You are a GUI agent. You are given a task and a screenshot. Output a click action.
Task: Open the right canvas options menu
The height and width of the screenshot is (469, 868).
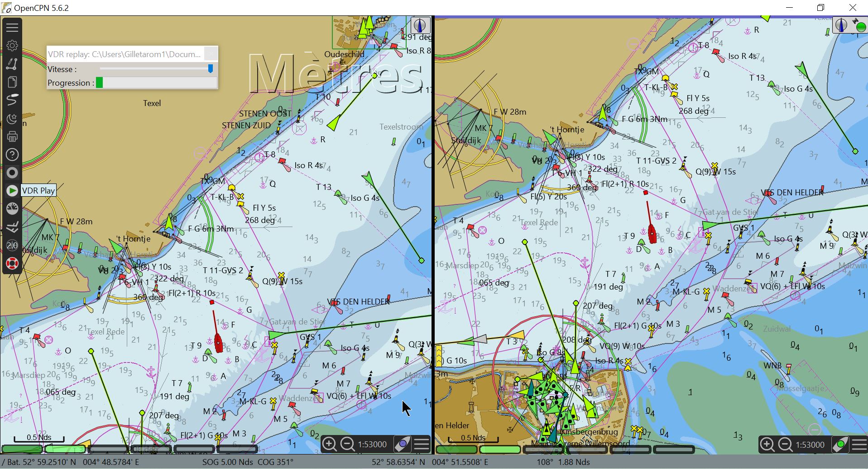[859, 445]
